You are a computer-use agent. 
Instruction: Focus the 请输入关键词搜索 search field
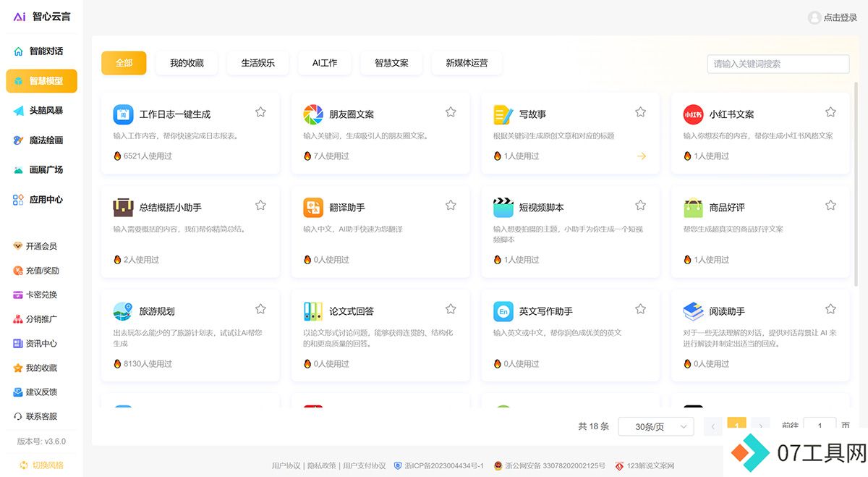click(x=778, y=64)
